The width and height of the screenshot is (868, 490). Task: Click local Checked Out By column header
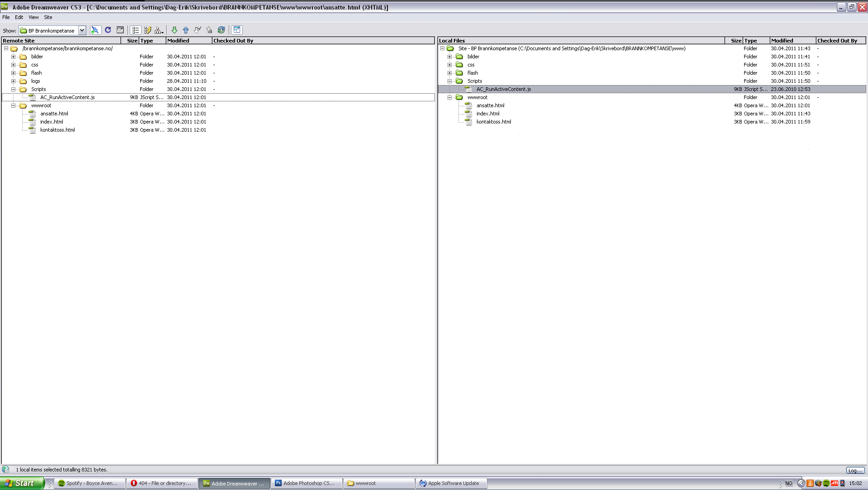[841, 41]
